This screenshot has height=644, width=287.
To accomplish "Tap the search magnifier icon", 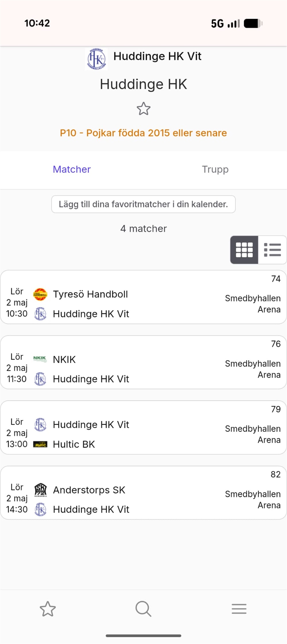I will [x=143, y=609].
